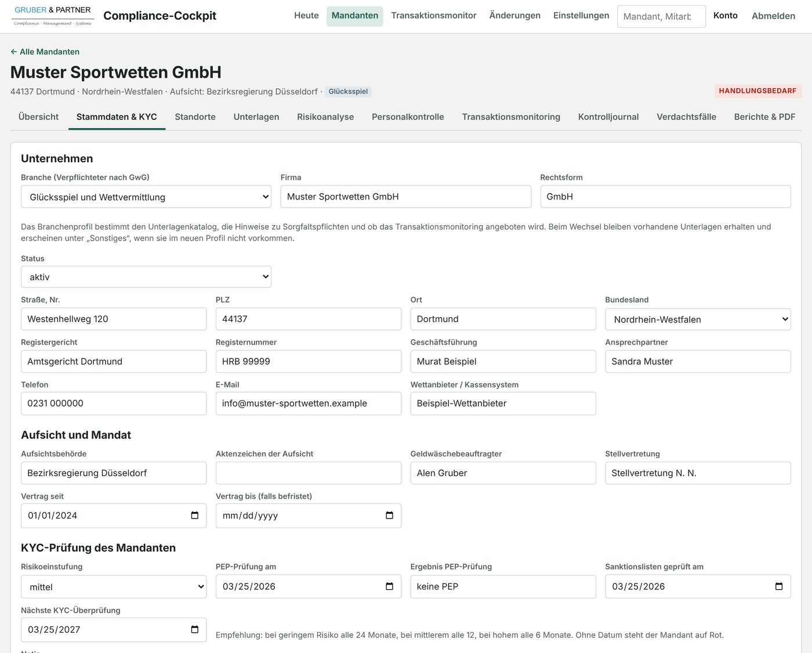Switch to the Standorte tab
Viewport: 812px width, 653px height.
(195, 117)
